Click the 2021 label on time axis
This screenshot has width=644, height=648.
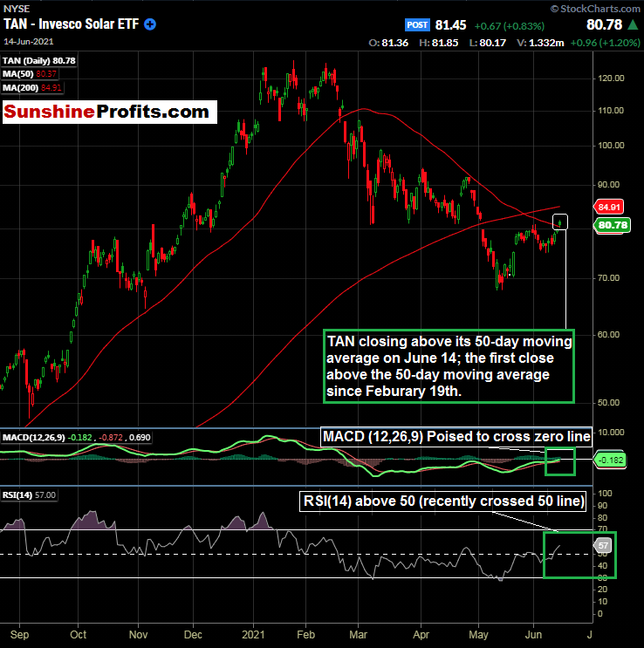tap(253, 634)
